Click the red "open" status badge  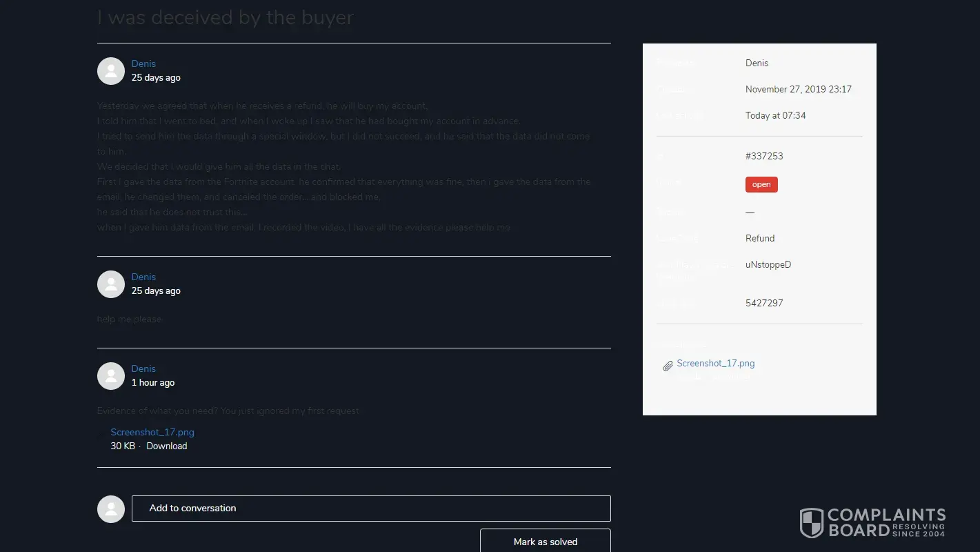pos(761,184)
